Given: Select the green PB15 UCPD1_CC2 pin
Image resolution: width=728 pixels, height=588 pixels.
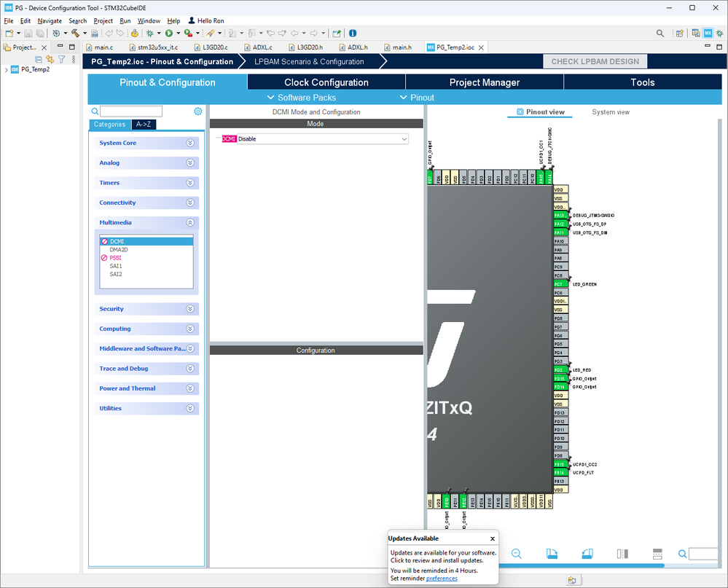Looking at the screenshot, I should [560, 464].
